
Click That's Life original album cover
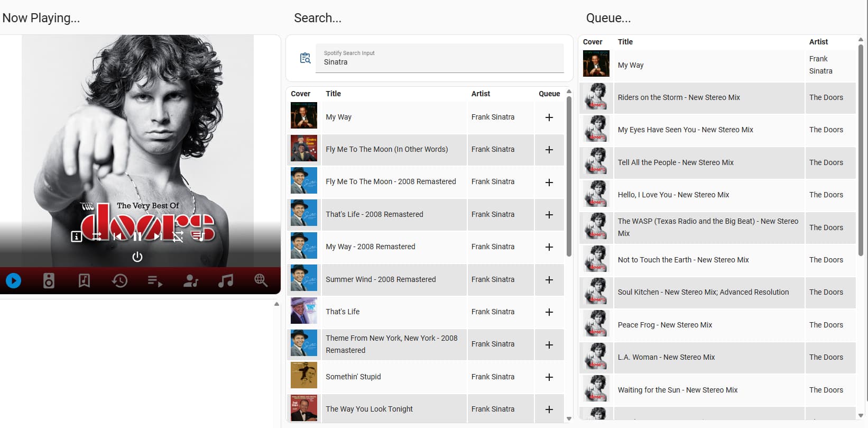tap(304, 311)
